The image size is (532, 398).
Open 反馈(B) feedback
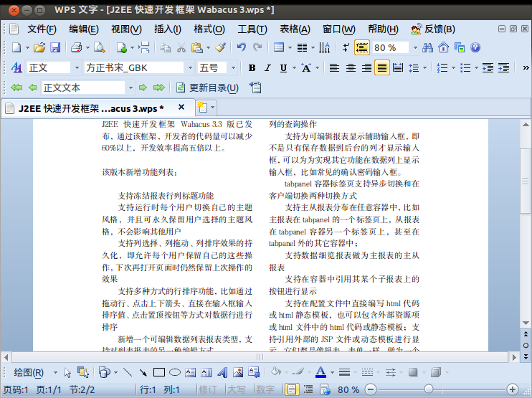[433, 29]
